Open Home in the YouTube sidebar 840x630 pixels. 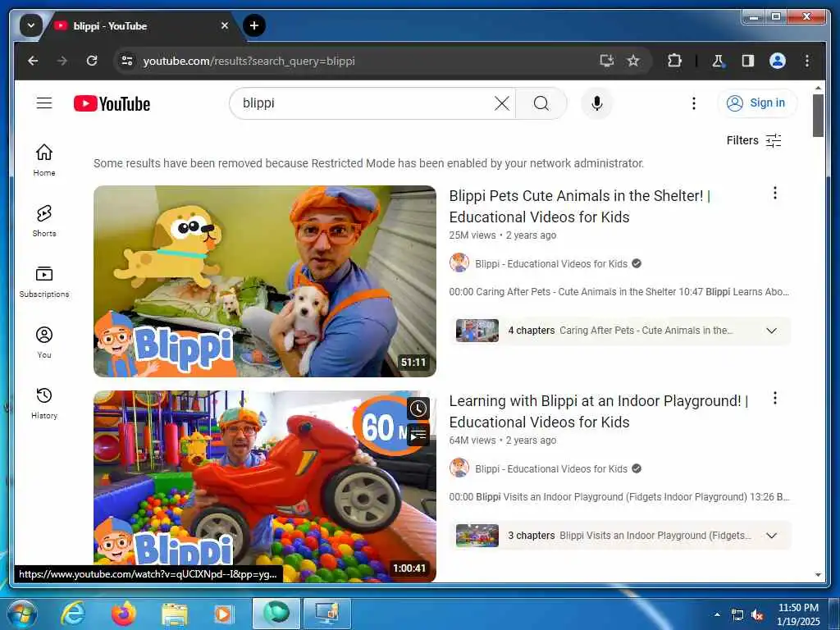click(x=44, y=160)
